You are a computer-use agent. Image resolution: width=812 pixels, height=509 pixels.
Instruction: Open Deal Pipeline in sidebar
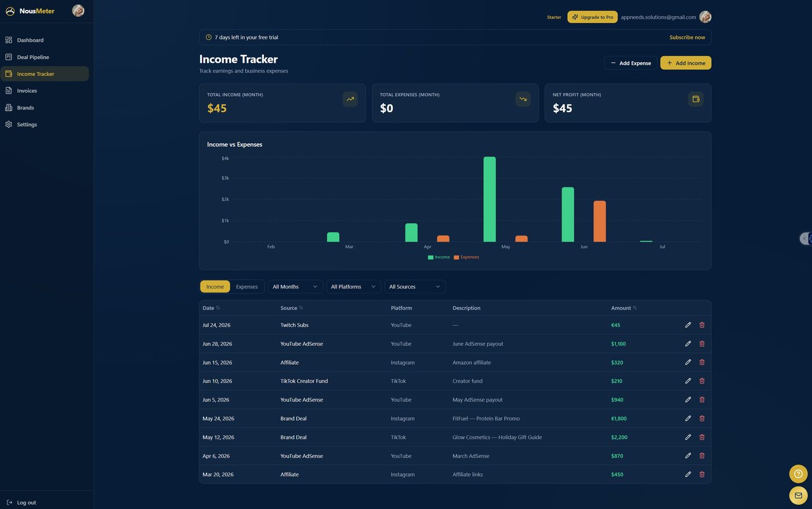tap(45, 57)
